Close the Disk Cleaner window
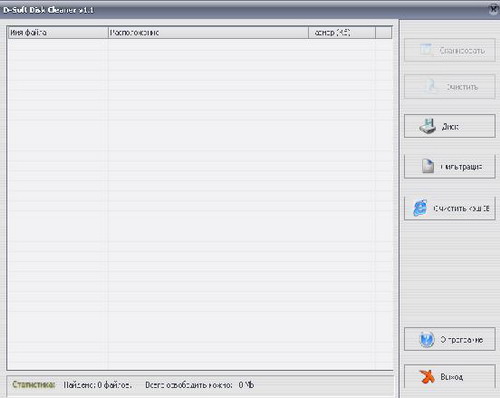The width and height of the screenshot is (500, 398). [494, 9]
